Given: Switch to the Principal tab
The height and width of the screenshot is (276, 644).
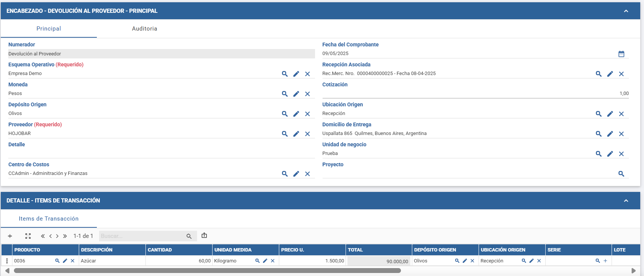Looking at the screenshot, I should click(49, 29).
